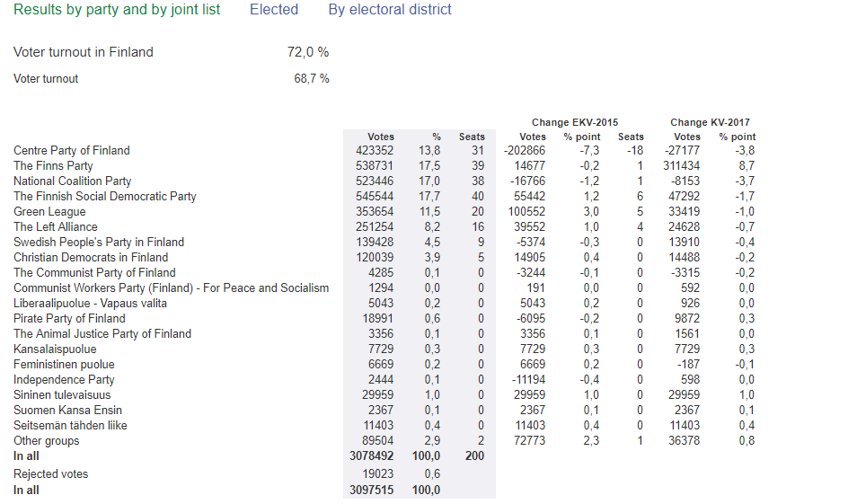Select The Left Alliance entry
Screen dimensions: 866x504
click(x=56, y=227)
